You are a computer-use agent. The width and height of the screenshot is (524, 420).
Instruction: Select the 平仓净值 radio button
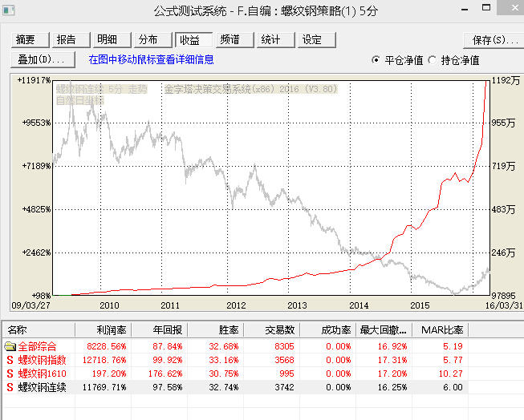coord(376,60)
